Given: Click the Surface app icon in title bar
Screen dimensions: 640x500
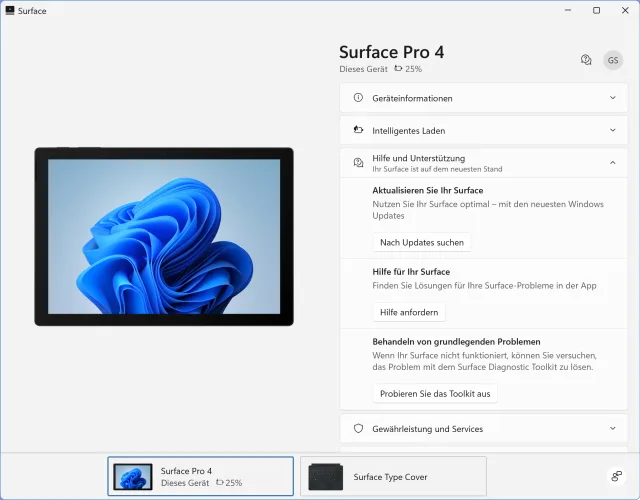Looking at the screenshot, I should point(10,10).
